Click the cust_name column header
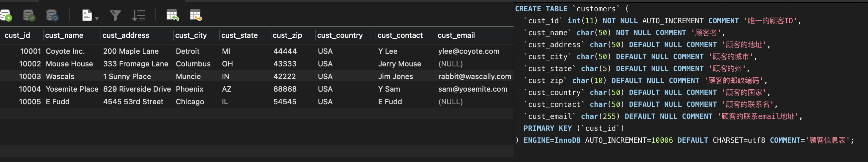 click(x=64, y=36)
